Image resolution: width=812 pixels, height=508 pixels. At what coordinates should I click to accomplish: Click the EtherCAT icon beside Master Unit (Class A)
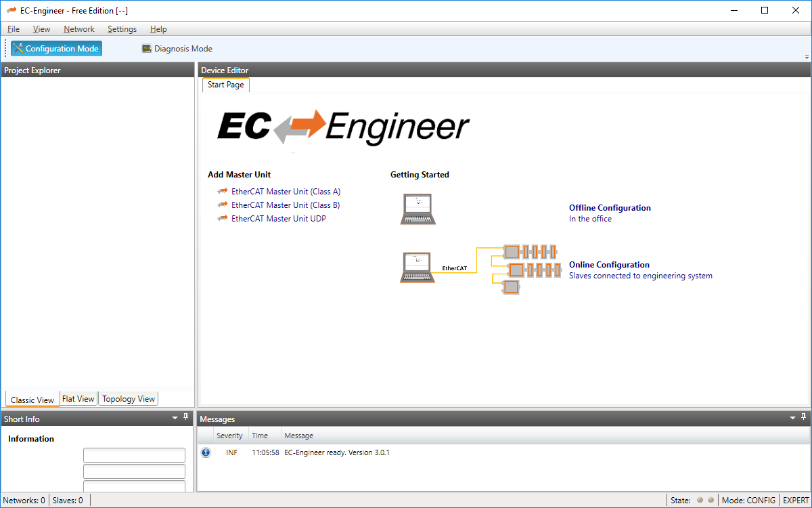click(x=223, y=191)
